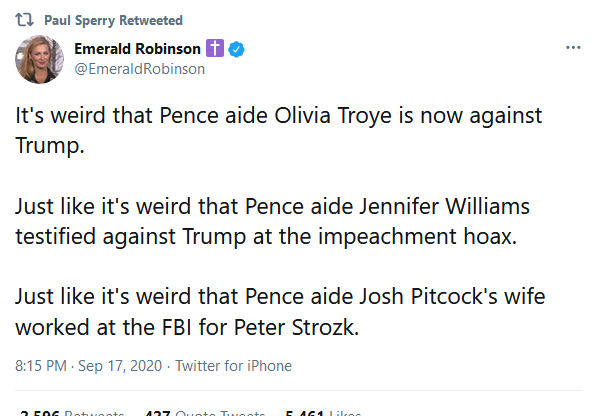Open Emerald Robinson's profile picture
Image resolution: width=598 pixels, height=416 pixels.
(39, 59)
